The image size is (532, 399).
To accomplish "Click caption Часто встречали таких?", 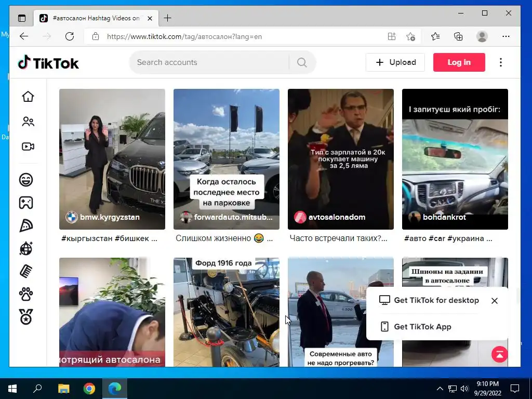I will coord(339,238).
